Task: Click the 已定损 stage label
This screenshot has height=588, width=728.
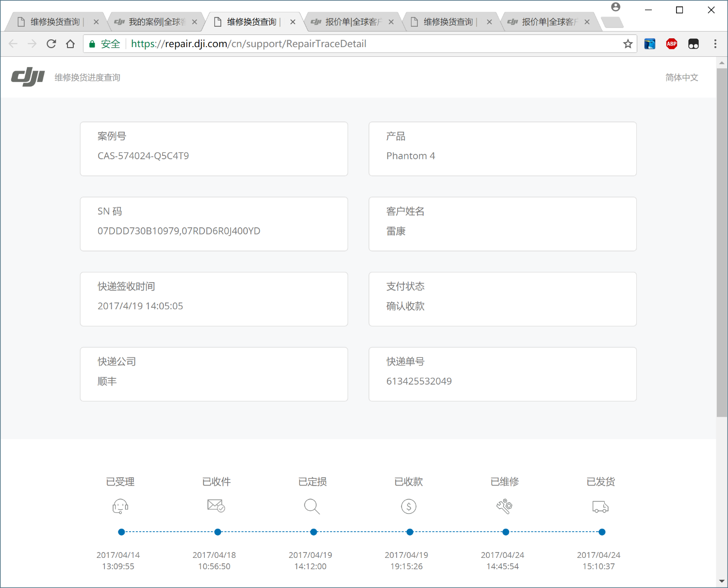Action: (313, 482)
